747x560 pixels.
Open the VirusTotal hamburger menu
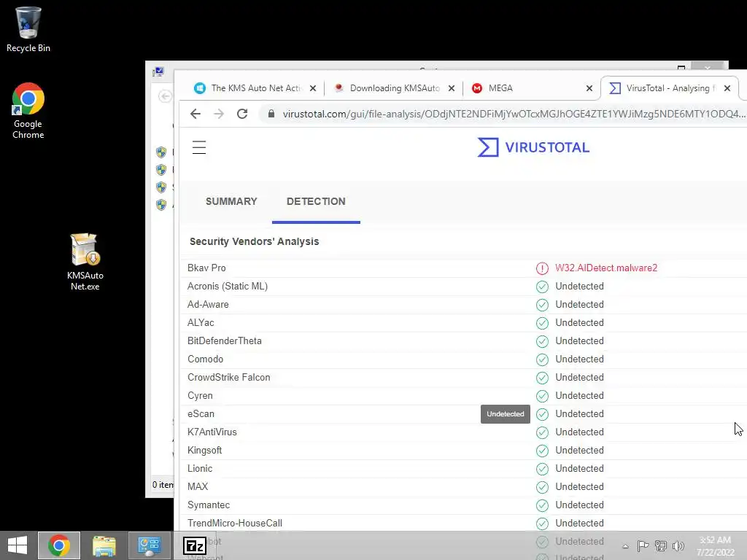point(199,147)
